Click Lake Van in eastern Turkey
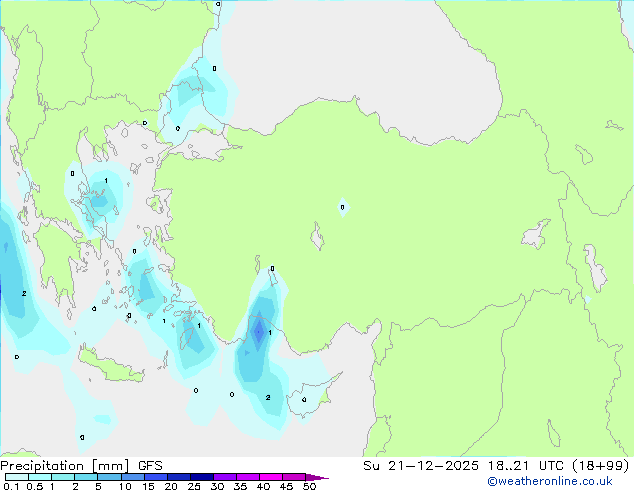This screenshot has height=490, width=634. (536, 234)
